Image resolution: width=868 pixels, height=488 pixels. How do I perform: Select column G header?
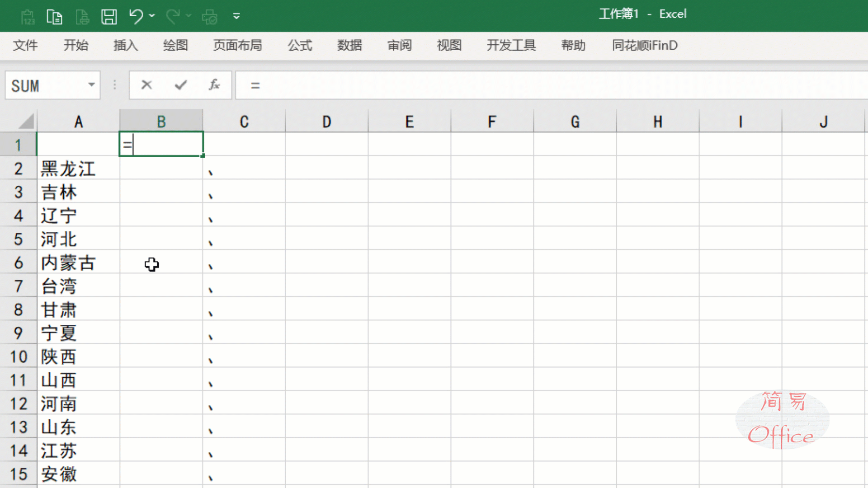pyautogui.click(x=575, y=122)
